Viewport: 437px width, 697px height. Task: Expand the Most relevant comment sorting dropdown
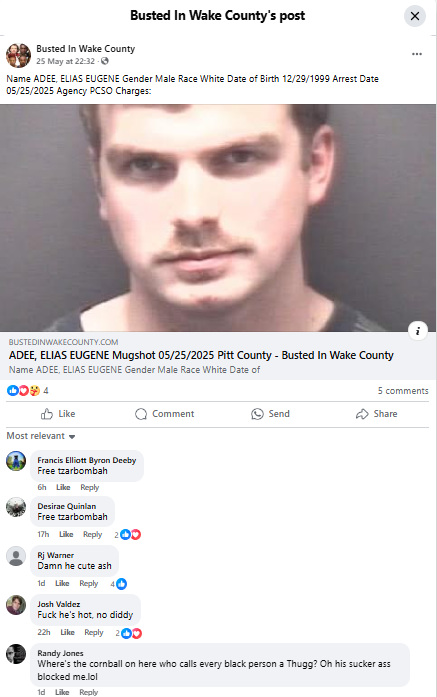(x=40, y=436)
